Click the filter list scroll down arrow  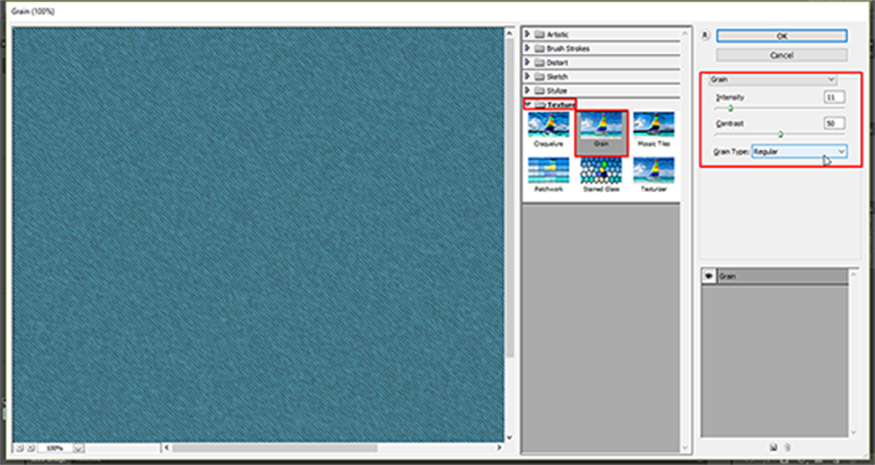coord(685,447)
